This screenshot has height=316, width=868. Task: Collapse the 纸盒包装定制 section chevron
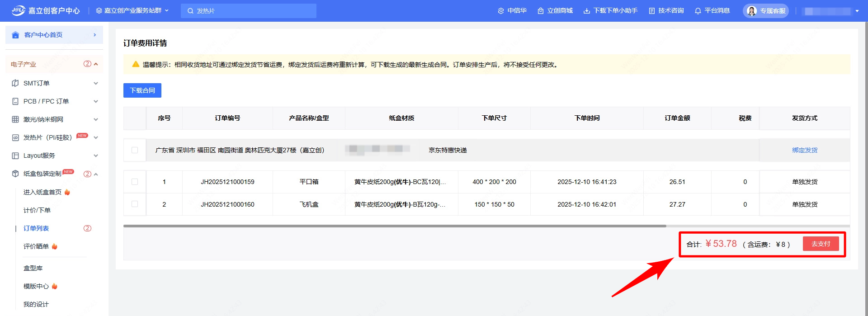(96, 174)
